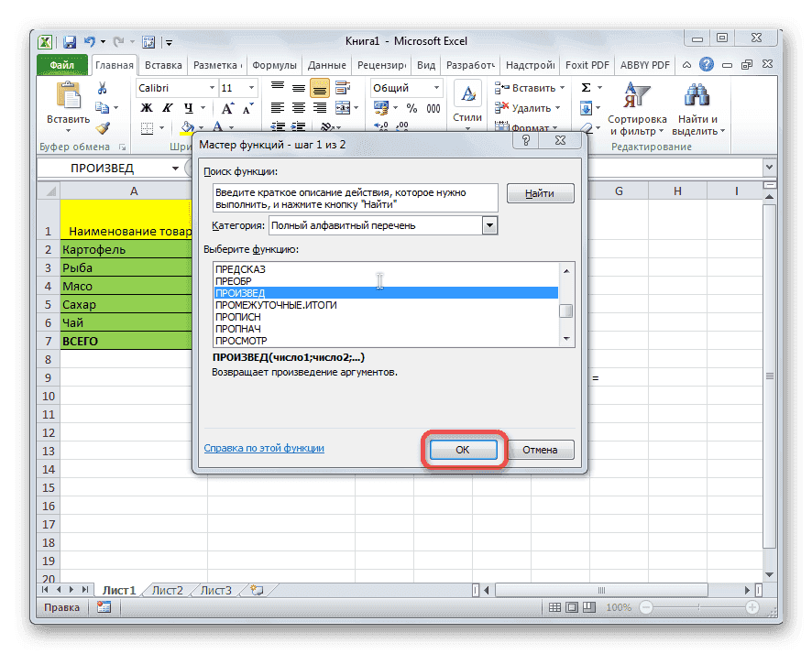
Task: Click the Find and Select binoculars icon
Action: pos(697,93)
